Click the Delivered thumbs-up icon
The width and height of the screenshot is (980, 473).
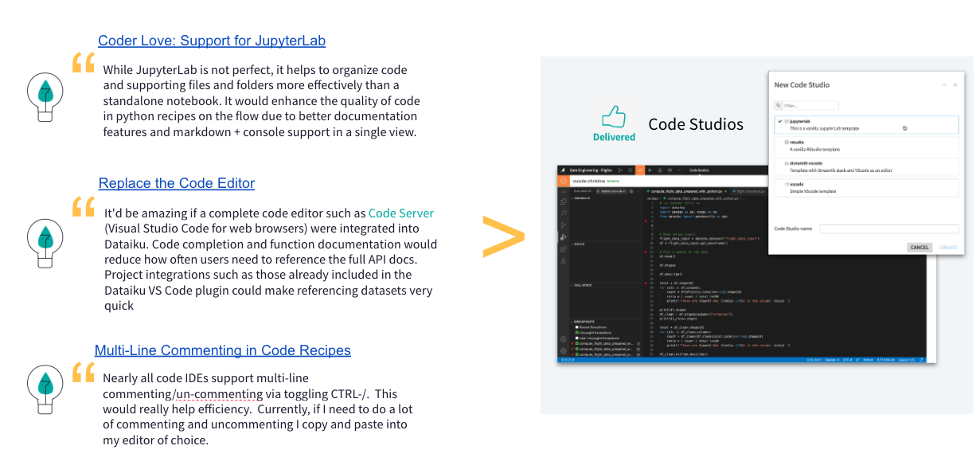point(614,117)
